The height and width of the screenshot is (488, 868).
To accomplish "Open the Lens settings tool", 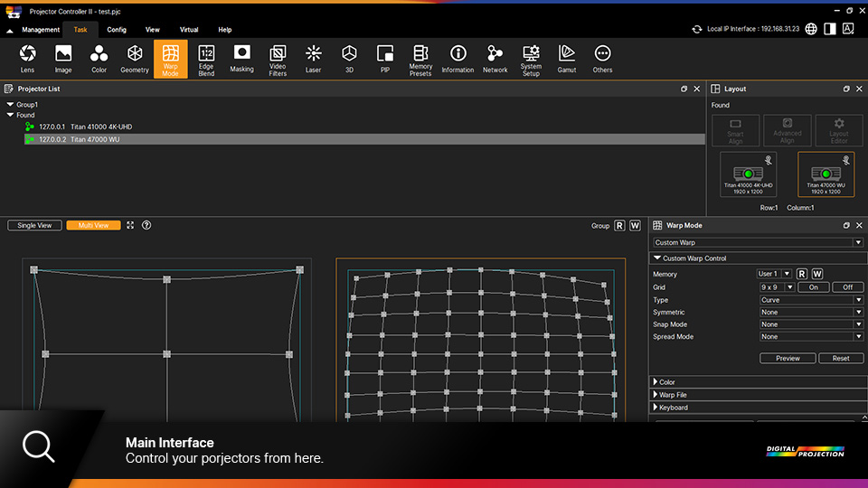I will pyautogui.click(x=27, y=58).
